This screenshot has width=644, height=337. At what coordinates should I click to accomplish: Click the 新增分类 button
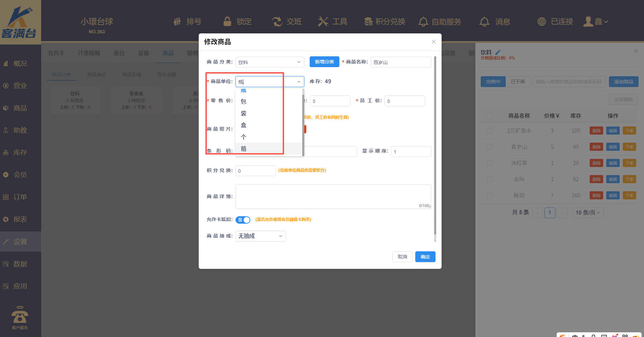click(324, 62)
